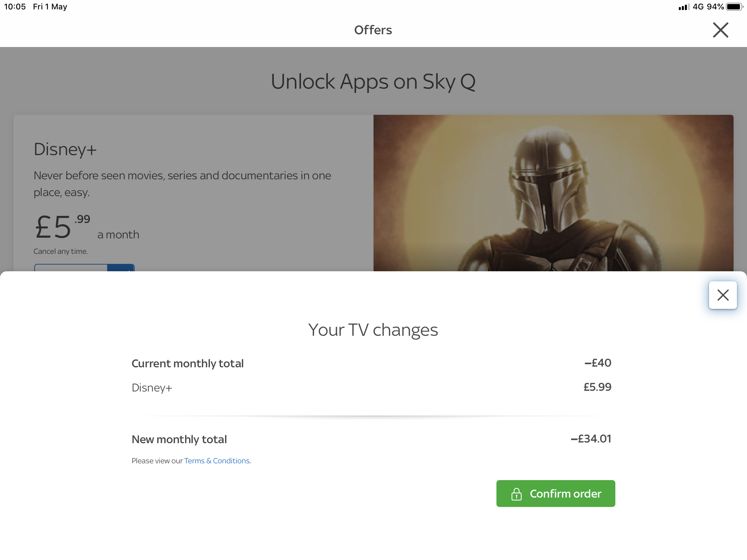Tap the padlock icon on Confirm order

pos(516,494)
